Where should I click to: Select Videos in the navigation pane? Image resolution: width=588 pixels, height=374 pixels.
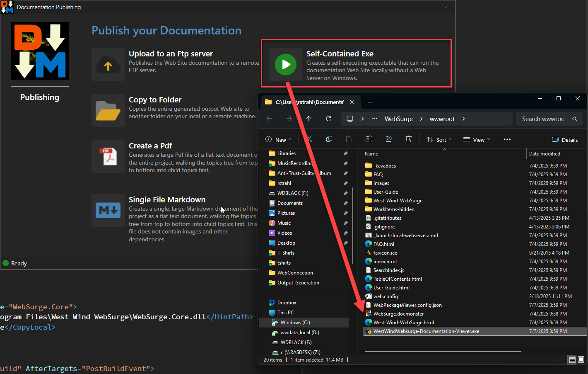coord(284,233)
